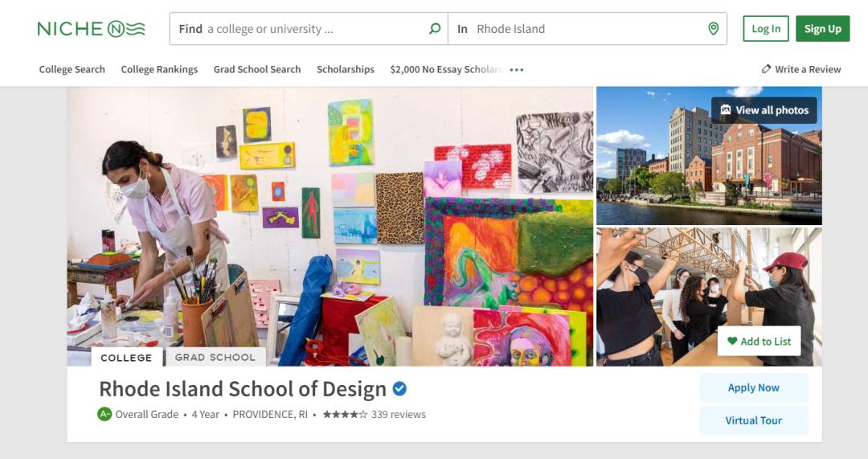The width and height of the screenshot is (868, 459).
Task: Start the Virtual Tour
Action: pyautogui.click(x=753, y=420)
